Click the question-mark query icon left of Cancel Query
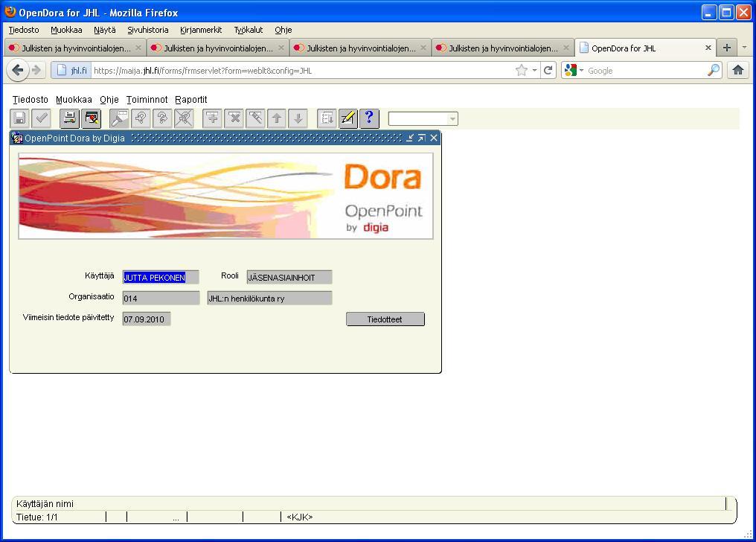Viewport: 756px width, 542px height. [162, 118]
